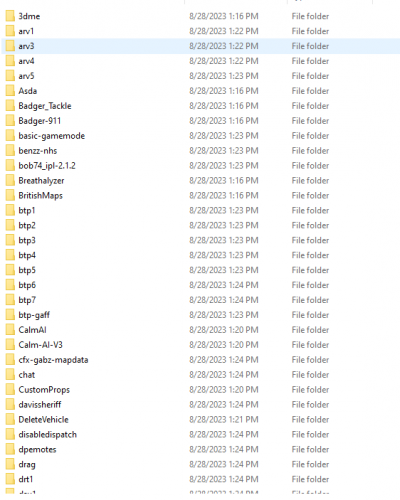
Task: Click the drt1 folder name
Action: coord(26,479)
